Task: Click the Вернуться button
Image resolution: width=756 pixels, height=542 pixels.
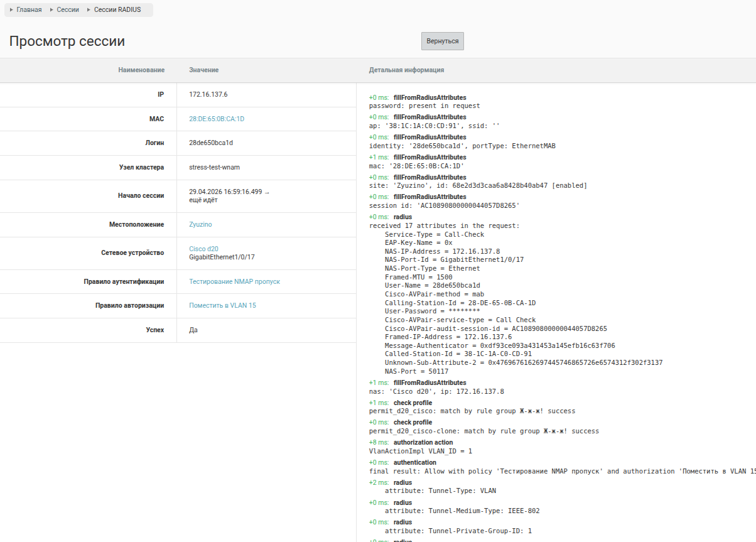Action: 443,41
